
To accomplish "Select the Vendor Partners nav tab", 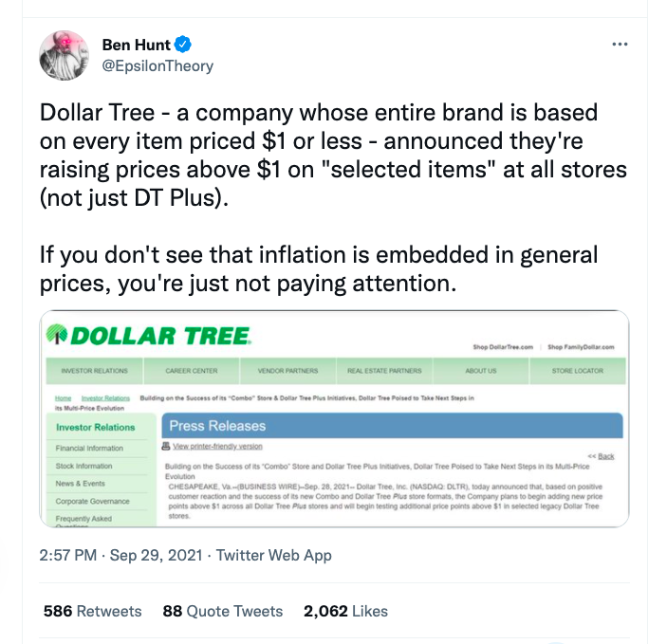I will [x=288, y=371].
